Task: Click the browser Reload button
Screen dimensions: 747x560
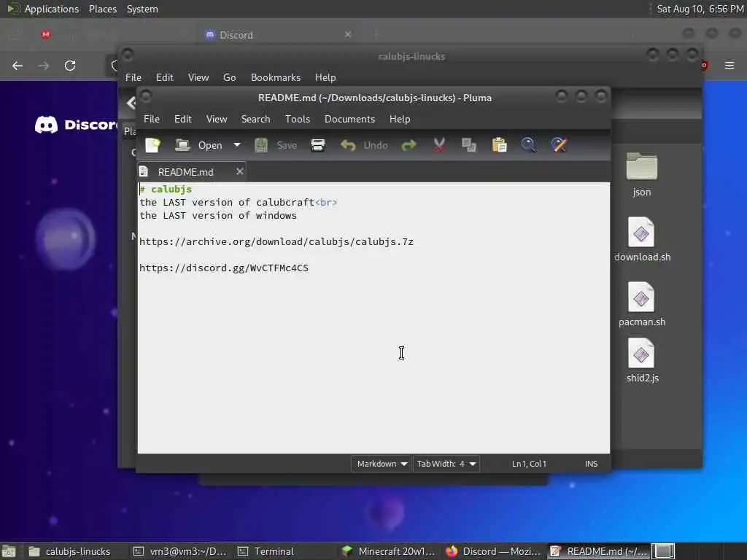Action: (x=70, y=66)
